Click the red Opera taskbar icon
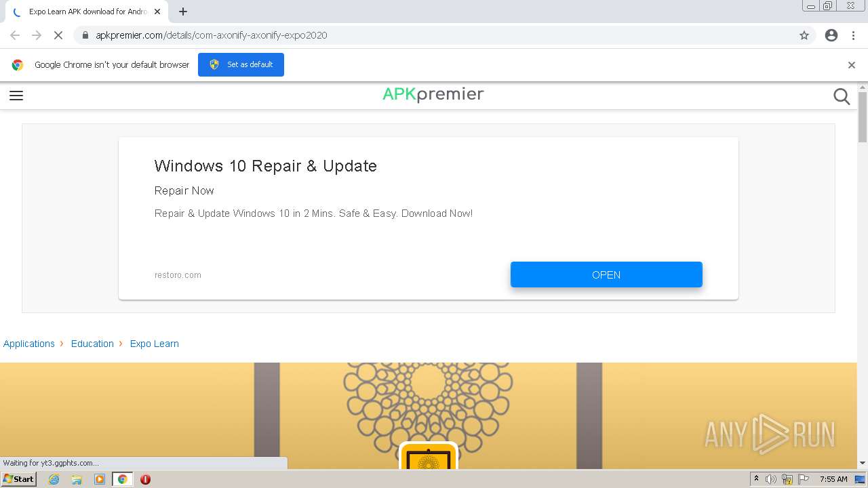 pyautogui.click(x=145, y=479)
